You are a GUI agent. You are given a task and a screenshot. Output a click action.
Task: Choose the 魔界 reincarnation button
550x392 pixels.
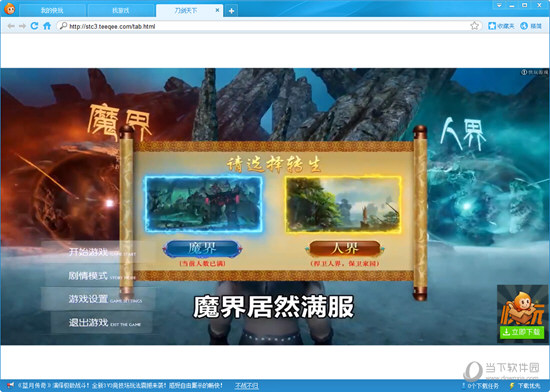pos(202,249)
